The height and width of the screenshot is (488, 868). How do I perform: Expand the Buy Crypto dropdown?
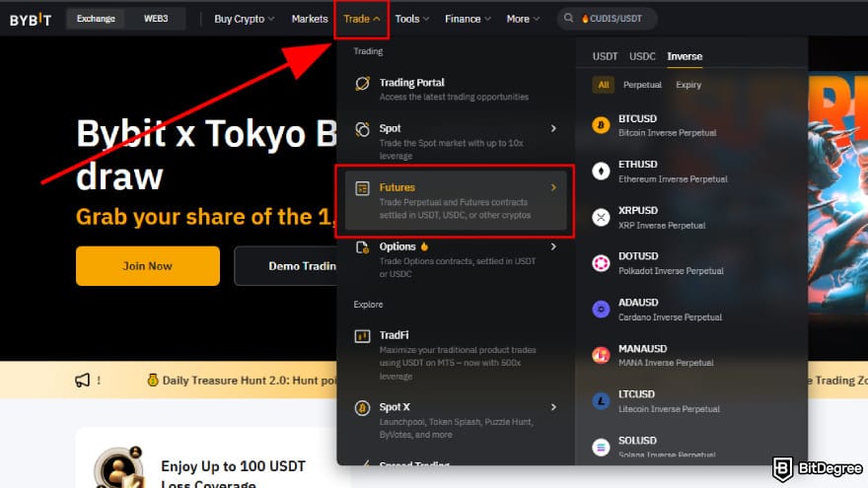tap(245, 19)
